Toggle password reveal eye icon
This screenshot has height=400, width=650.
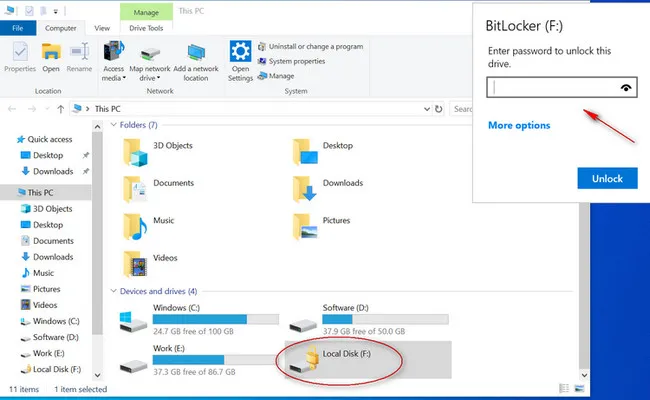coord(626,87)
